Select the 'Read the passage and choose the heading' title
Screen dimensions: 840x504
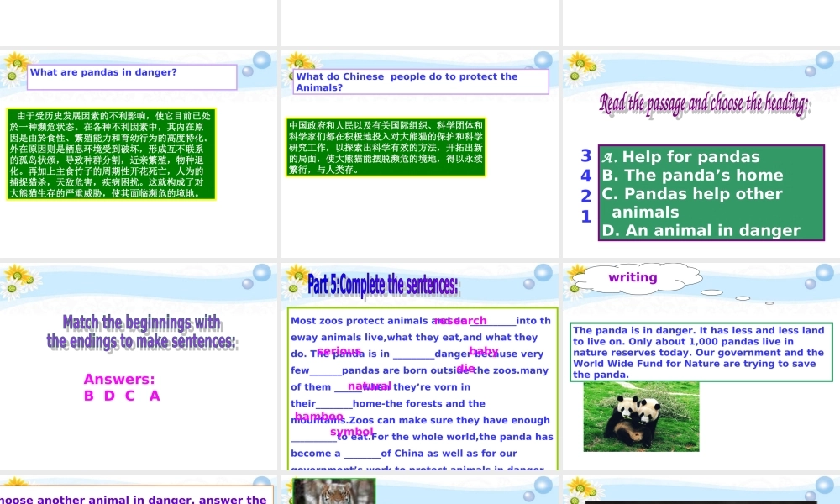(704, 104)
